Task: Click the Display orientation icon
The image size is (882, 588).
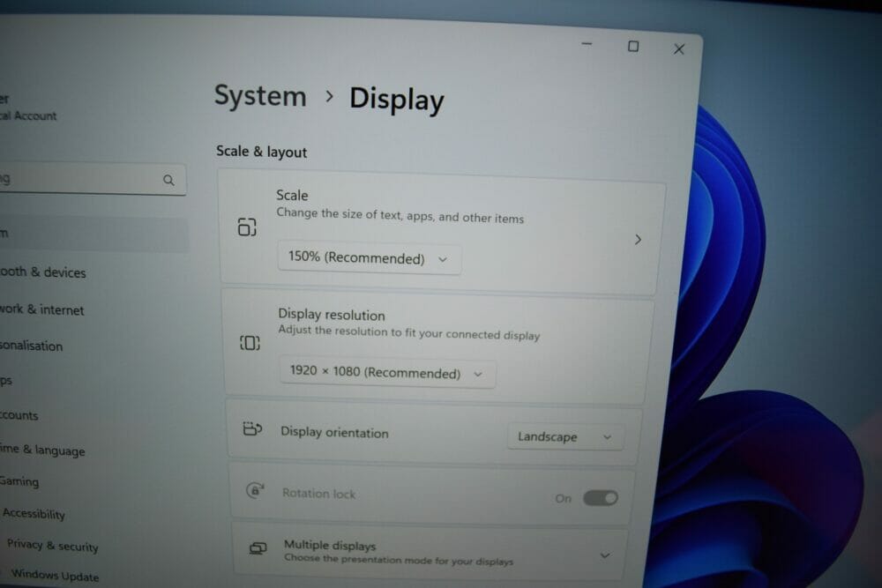Action: tap(252, 428)
